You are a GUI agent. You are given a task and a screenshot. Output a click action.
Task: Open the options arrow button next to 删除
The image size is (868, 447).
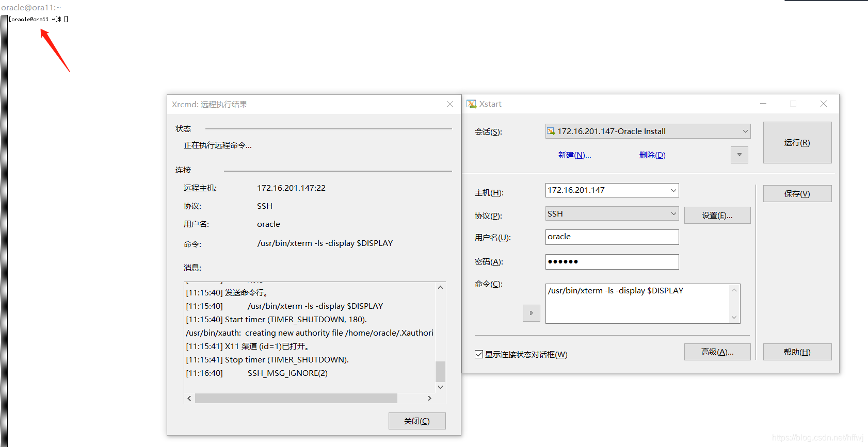tap(739, 155)
